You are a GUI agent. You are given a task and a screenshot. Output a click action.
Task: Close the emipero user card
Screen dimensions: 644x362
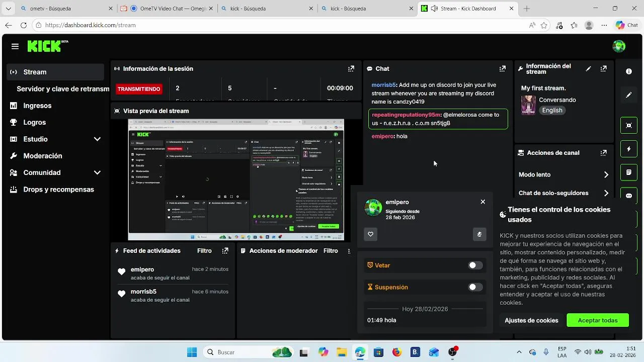coord(483,202)
